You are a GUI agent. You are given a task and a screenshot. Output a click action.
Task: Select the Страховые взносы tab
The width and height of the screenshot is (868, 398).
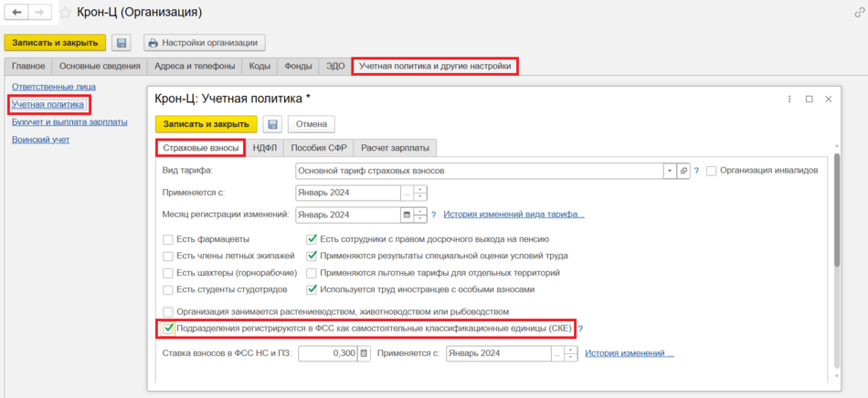[x=200, y=148]
